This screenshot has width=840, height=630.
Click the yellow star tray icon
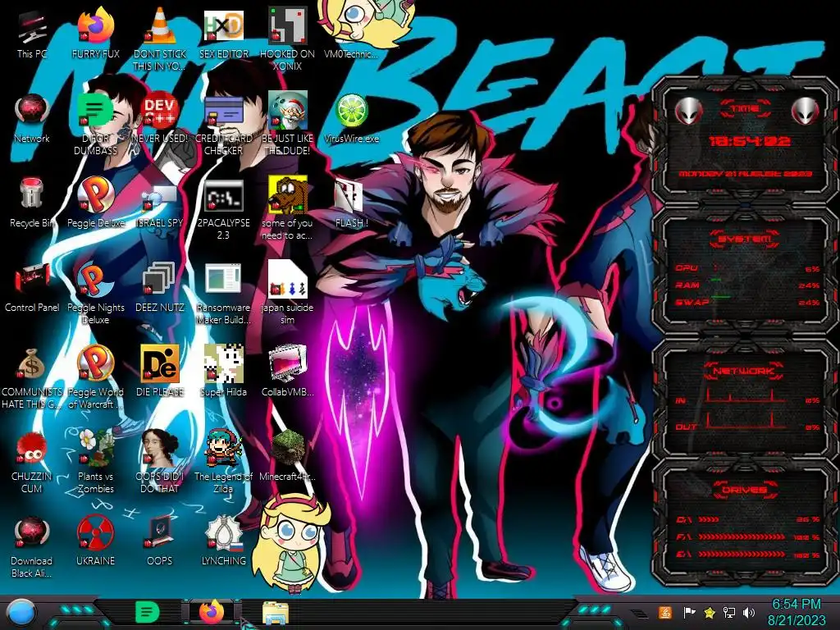click(x=710, y=612)
